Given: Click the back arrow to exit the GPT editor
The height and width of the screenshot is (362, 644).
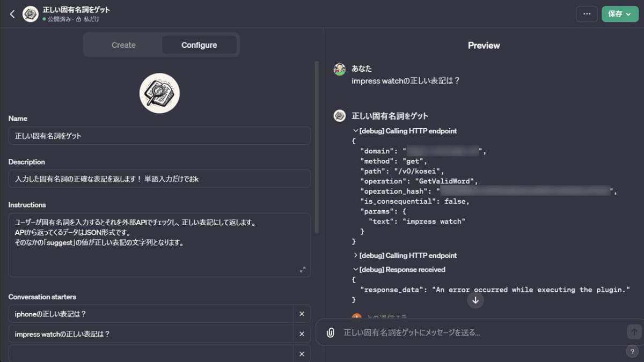Looking at the screenshot, I should [12, 13].
